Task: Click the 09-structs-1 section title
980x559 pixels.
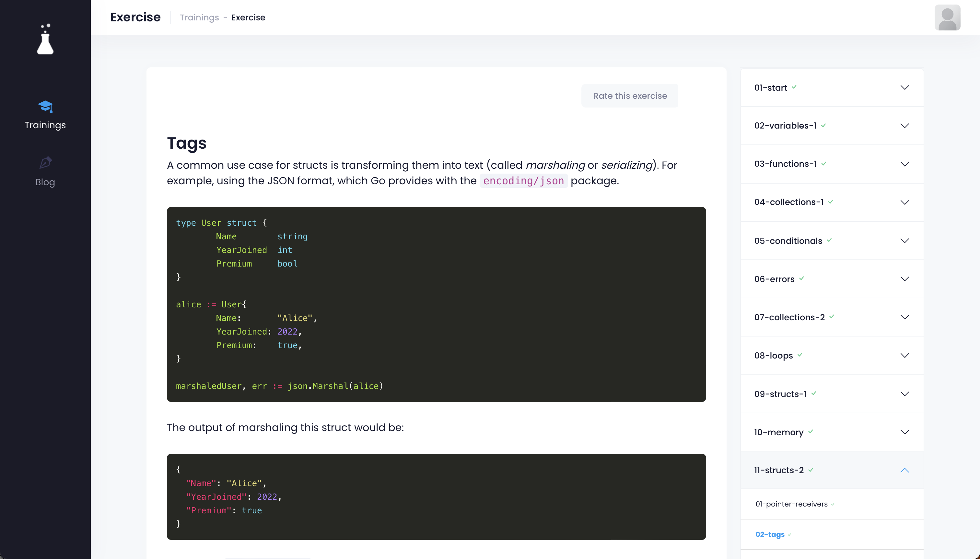Action: click(780, 394)
